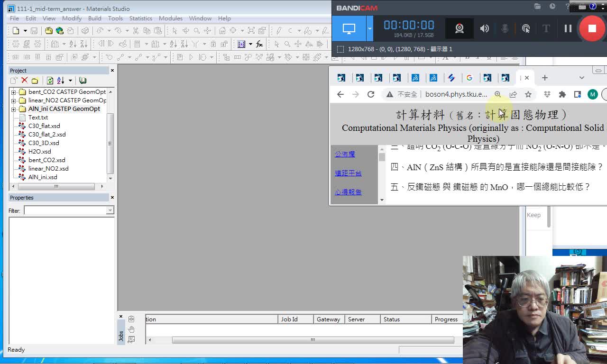Copy selection in the Materials Studio toolbar
Image resolution: width=607 pixels, height=364 pixels.
[147, 31]
